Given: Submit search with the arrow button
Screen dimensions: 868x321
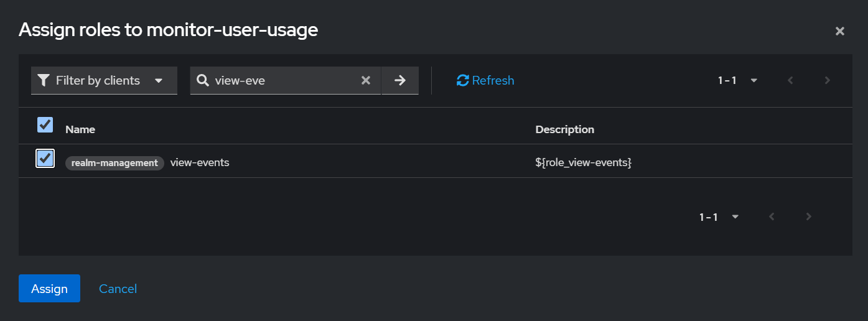Looking at the screenshot, I should coord(400,81).
